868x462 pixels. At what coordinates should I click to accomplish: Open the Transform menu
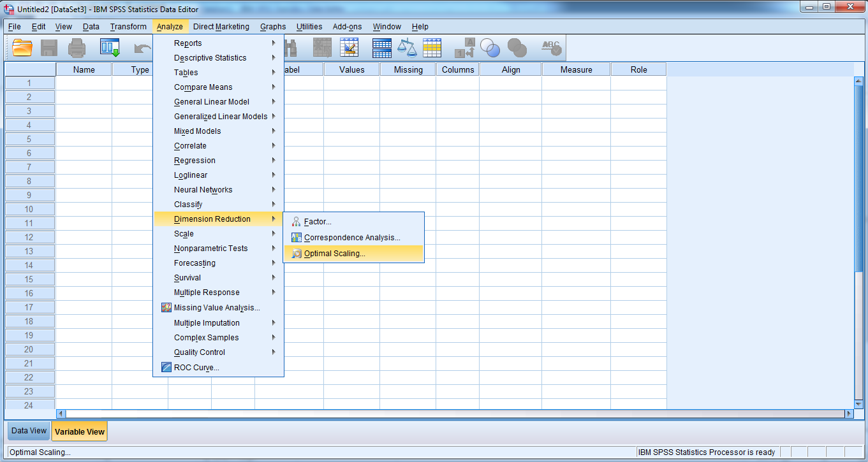[x=128, y=27]
